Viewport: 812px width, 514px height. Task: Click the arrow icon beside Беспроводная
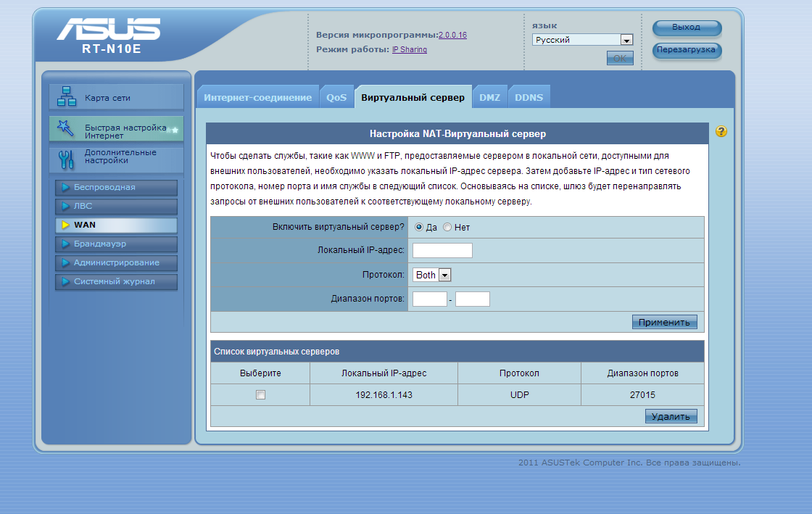tap(65, 187)
